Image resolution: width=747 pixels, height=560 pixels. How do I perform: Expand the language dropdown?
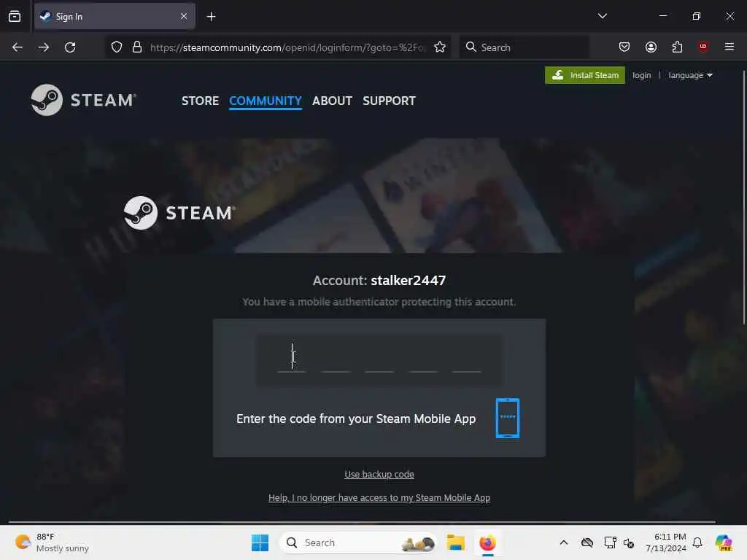[690, 75]
